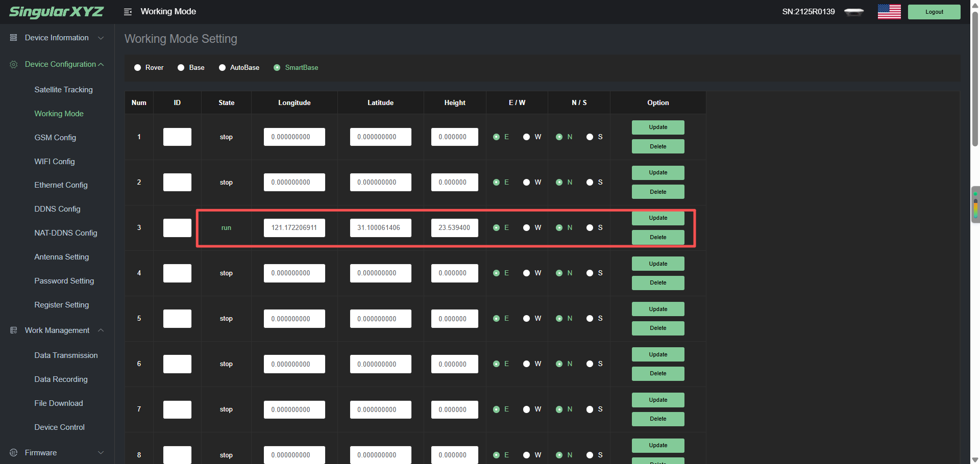Click latitude field showing 31.100061406
Viewport: 980px width, 464px height.
(x=381, y=228)
